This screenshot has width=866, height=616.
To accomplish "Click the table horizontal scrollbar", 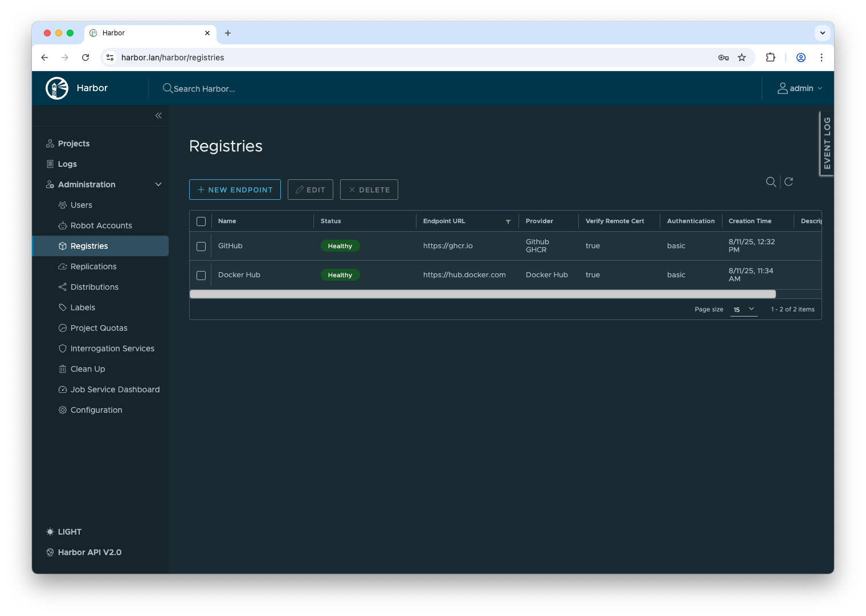I will (483, 294).
